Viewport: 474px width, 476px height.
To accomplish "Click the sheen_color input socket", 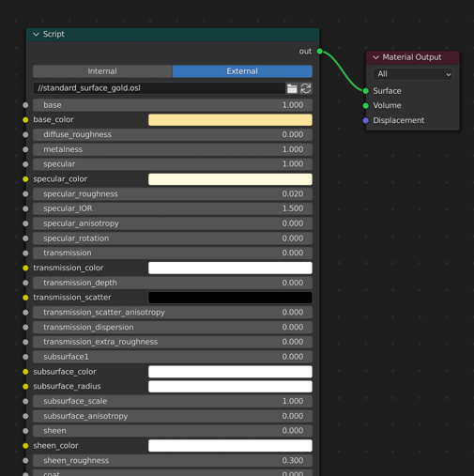I will [25, 446].
